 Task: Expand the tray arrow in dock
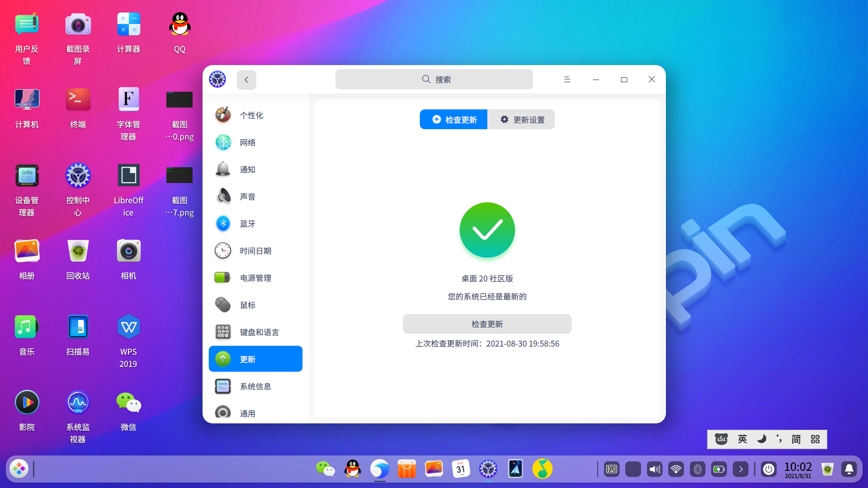tap(741, 469)
